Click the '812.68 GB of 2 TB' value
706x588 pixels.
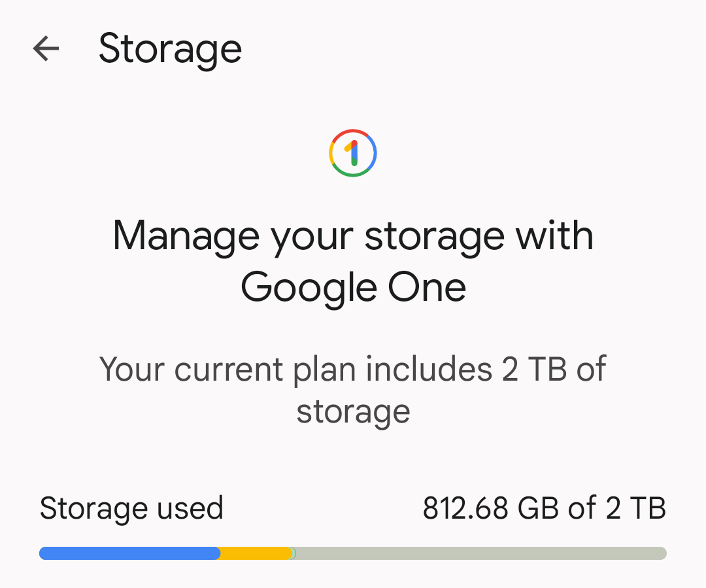coord(545,508)
